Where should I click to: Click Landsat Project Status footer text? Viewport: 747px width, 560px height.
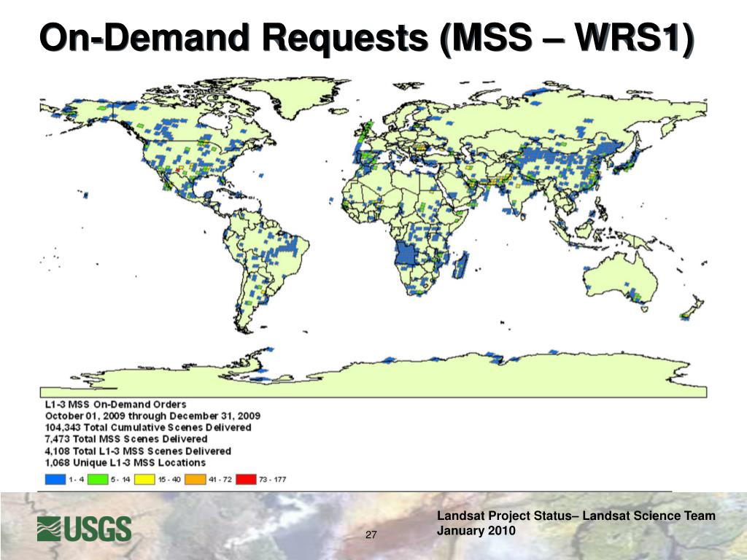tap(576, 516)
